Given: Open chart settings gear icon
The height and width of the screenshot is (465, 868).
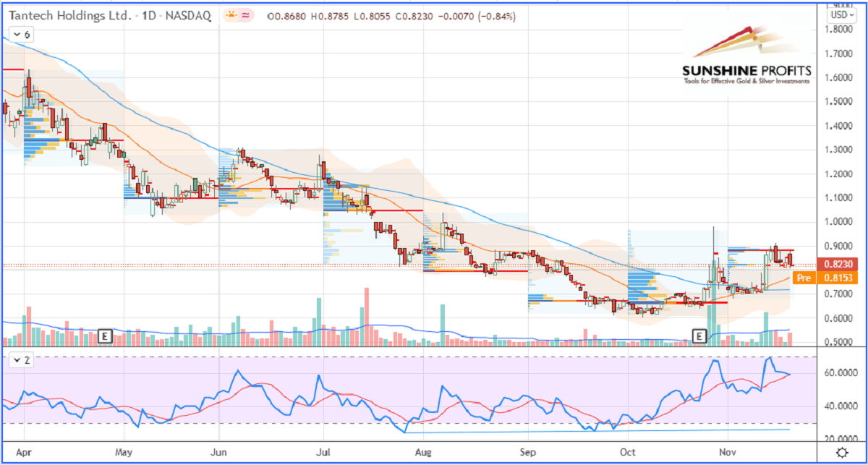Looking at the screenshot, I should [841, 453].
